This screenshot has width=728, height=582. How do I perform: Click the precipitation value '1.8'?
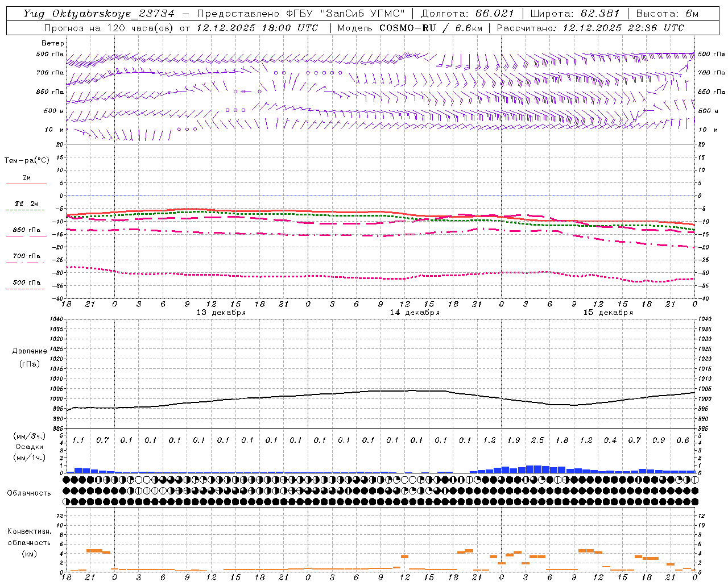[562, 440]
